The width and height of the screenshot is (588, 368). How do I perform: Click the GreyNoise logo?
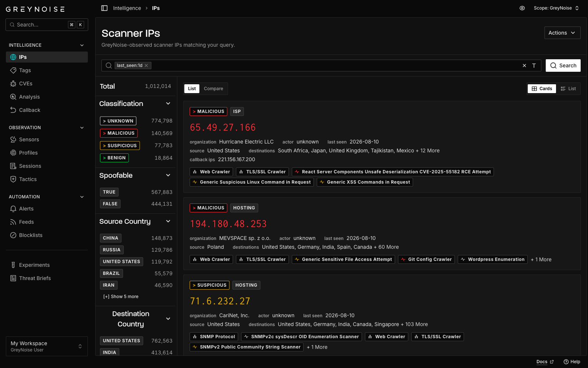[x=35, y=9]
